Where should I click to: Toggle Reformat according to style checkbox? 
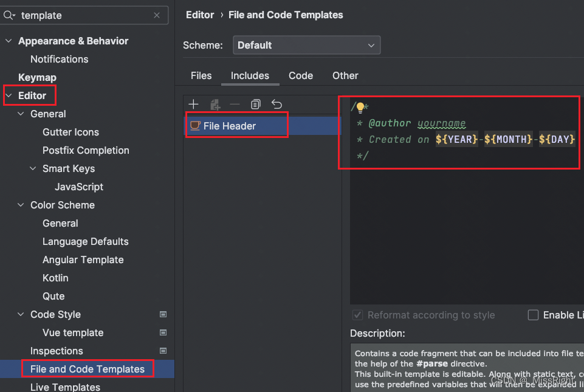(358, 315)
